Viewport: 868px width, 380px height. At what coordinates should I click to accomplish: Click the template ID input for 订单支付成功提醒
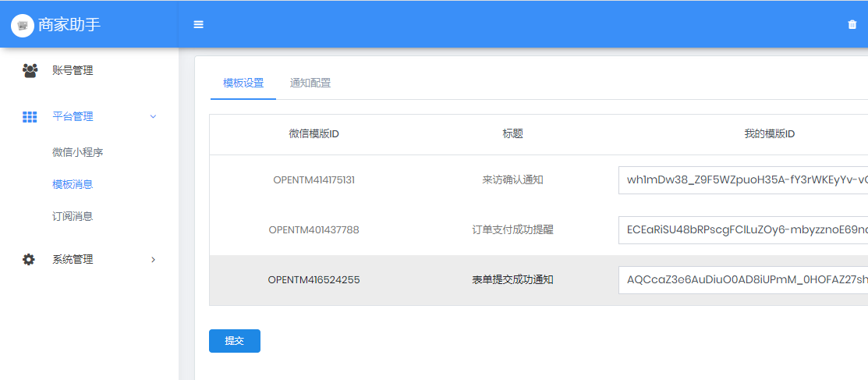pyautogui.click(x=742, y=229)
